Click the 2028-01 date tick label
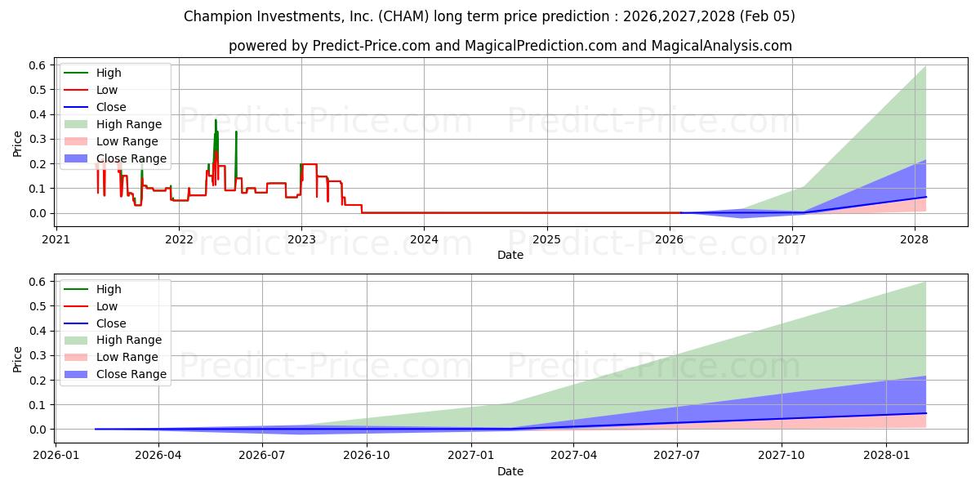Screen dimensions: 980x490 coord(887,455)
